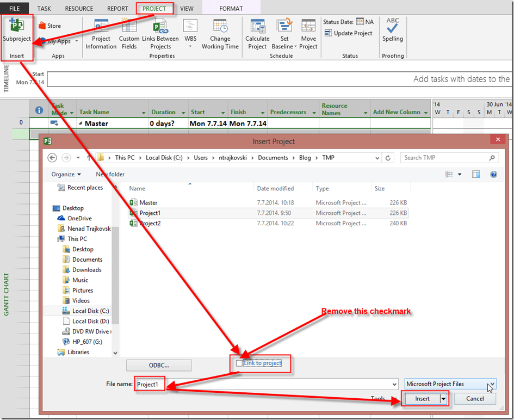Open the RESOURCE ribbon tab
514x420 pixels.
pyautogui.click(x=79, y=9)
